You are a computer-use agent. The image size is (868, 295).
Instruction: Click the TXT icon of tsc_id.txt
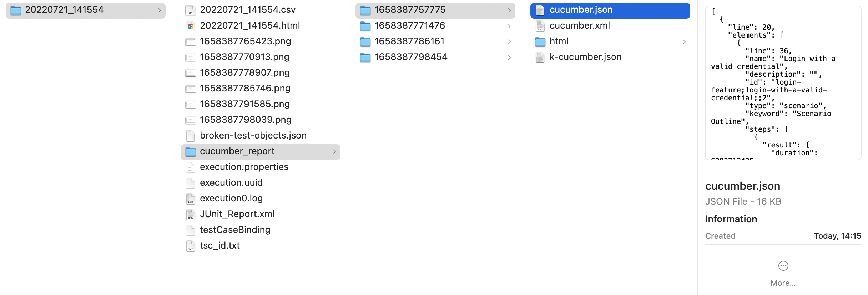coord(191,246)
